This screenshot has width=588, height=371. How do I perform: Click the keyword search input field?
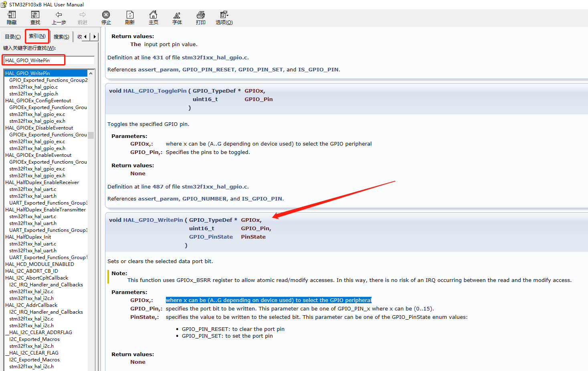(49, 60)
